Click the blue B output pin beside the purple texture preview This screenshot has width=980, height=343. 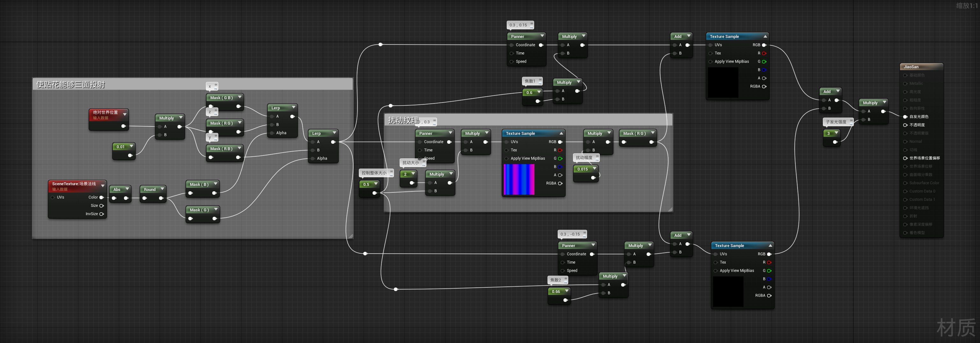pyautogui.click(x=560, y=167)
